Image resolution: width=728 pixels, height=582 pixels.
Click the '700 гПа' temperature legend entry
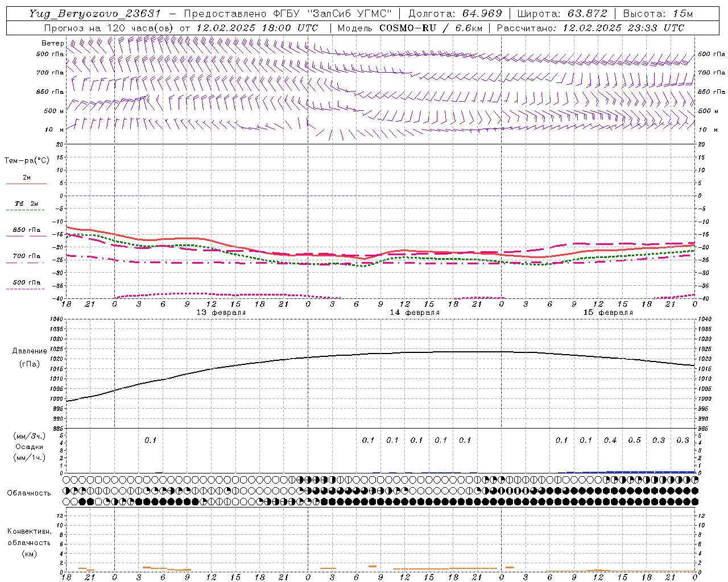coord(26,256)
